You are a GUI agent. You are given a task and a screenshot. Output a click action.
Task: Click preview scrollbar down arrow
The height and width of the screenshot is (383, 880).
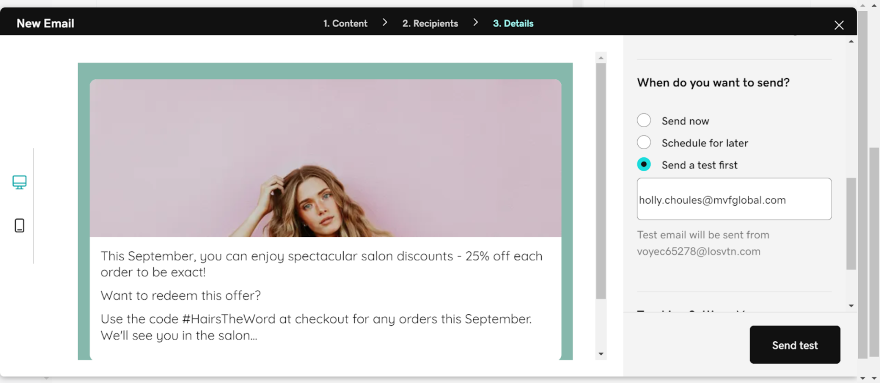[x=601, y=354]
